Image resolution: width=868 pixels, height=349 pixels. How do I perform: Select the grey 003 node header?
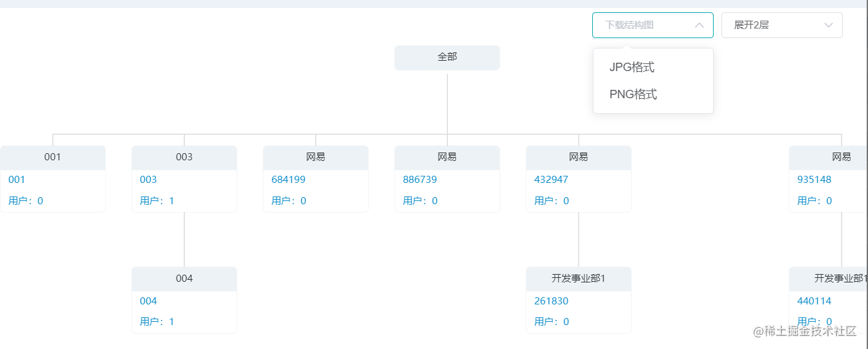pos(184,157)
